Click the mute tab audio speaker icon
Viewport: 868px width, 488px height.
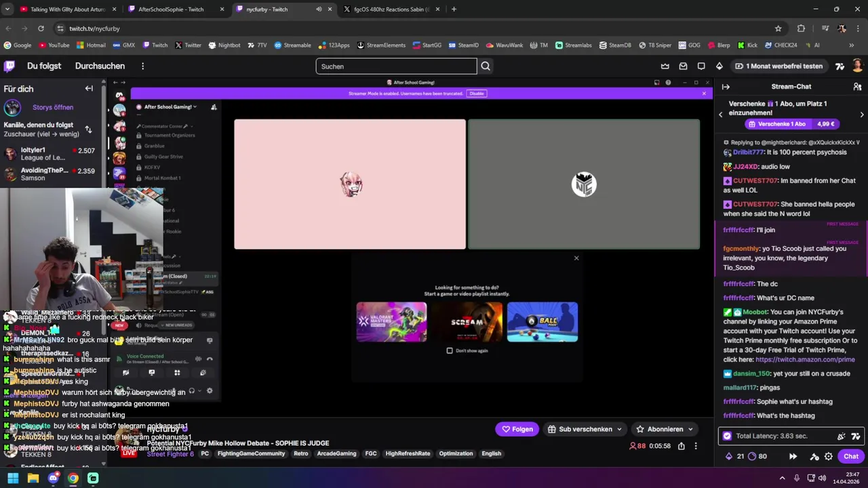pos(319,9)
